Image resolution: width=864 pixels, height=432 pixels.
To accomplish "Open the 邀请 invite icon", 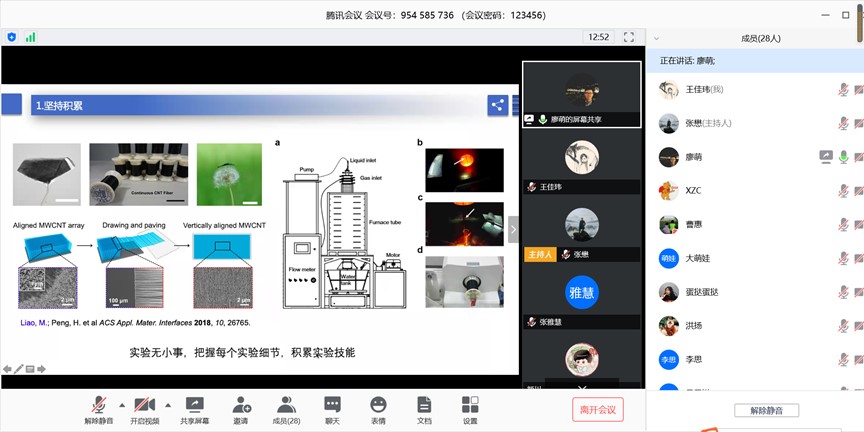I will pos(241,405).
